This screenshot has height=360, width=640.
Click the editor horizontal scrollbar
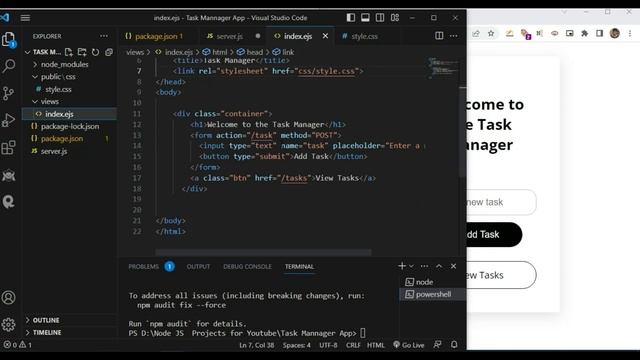pos(263,253)
